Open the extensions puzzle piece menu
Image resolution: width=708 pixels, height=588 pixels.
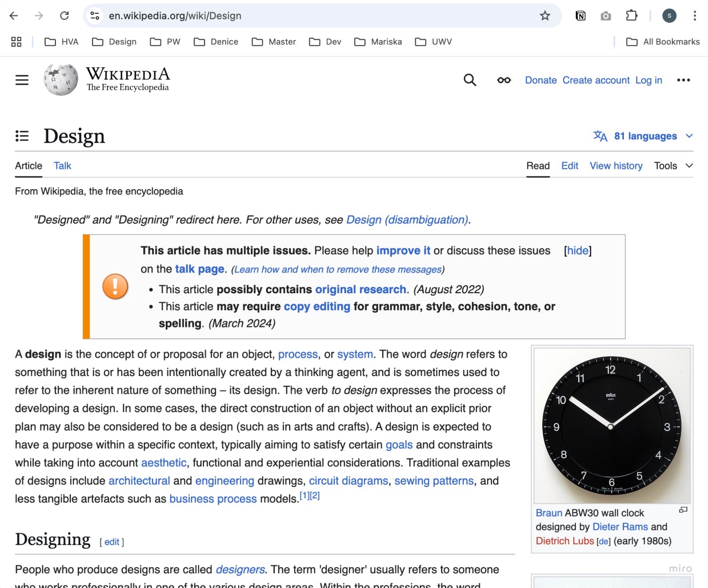[x=632, y=15]
